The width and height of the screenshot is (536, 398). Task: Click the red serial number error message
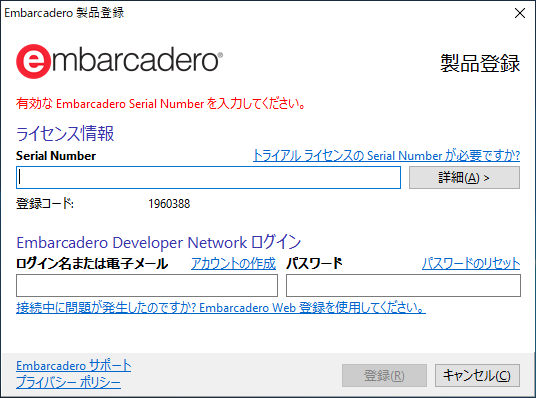click(x=161, y=103)
